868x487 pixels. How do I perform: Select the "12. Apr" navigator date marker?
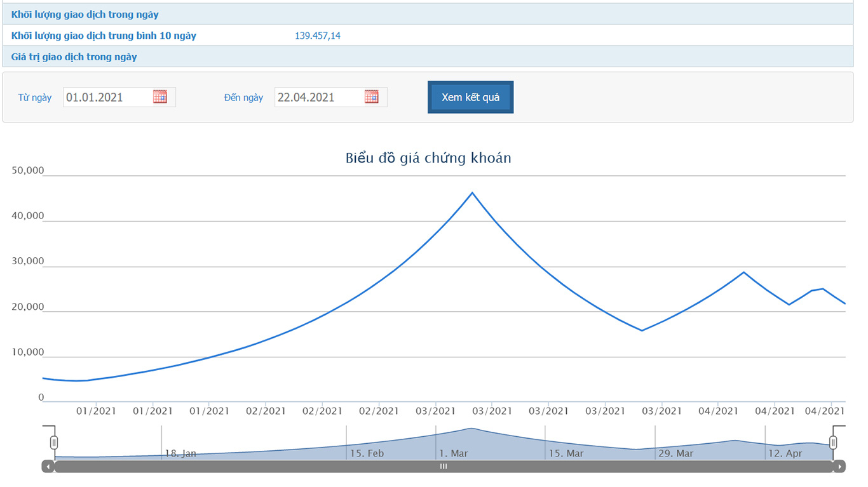[785, 453]
